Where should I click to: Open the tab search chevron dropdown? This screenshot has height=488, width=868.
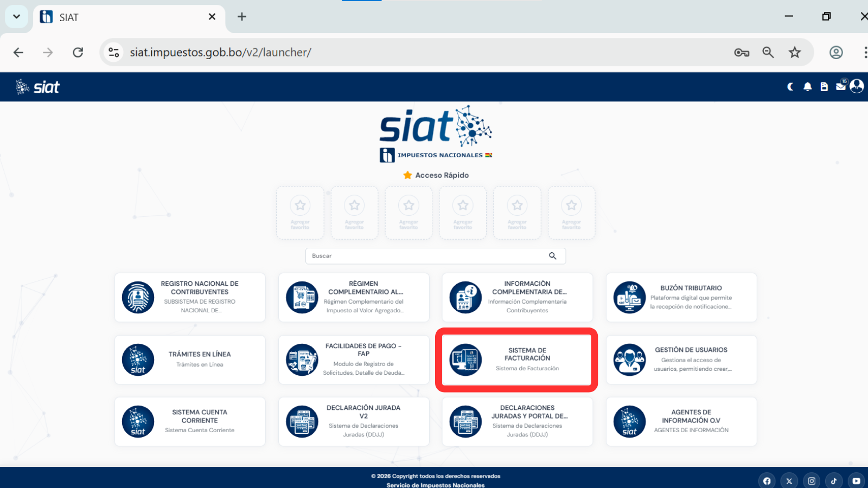pos(16,17)
